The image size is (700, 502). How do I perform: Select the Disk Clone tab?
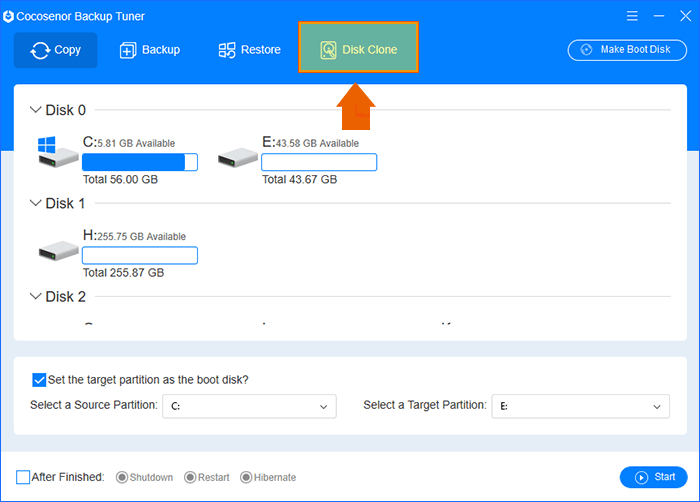(358, 47)
